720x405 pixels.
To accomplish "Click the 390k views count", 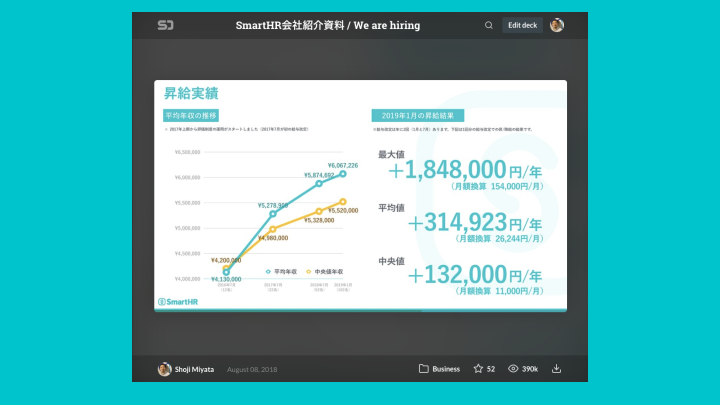I will click(530, 369).
